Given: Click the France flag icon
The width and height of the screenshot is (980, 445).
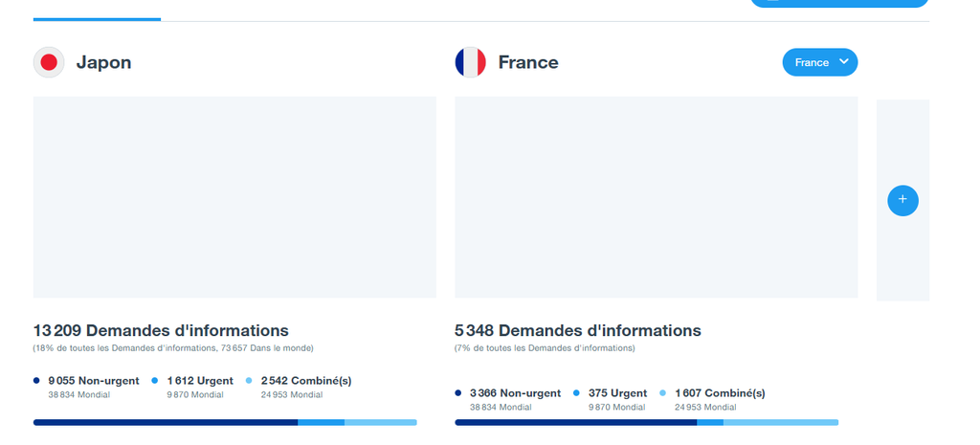Looking at the screenshot, I should [471, 62].
